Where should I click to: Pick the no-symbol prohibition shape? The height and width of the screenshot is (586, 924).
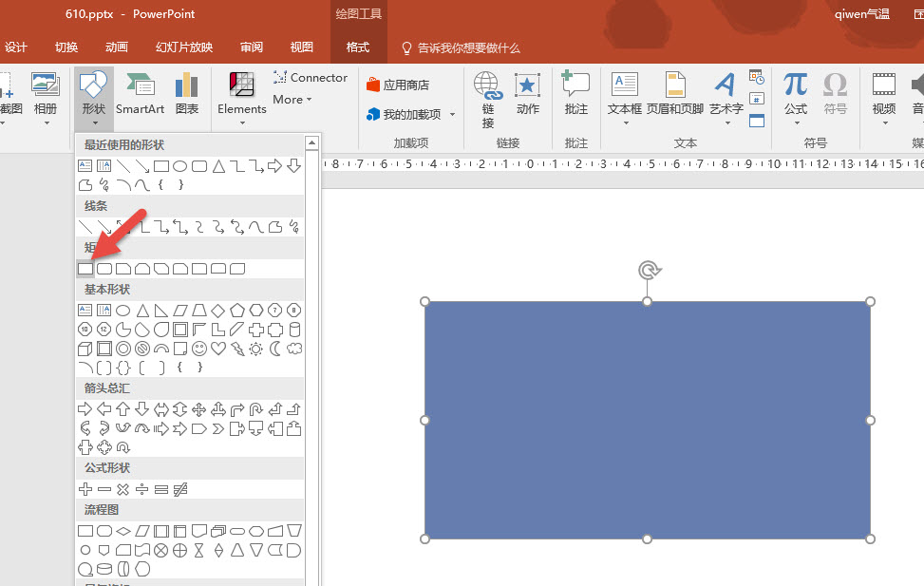pyautogui.click(x=142, y=349)
